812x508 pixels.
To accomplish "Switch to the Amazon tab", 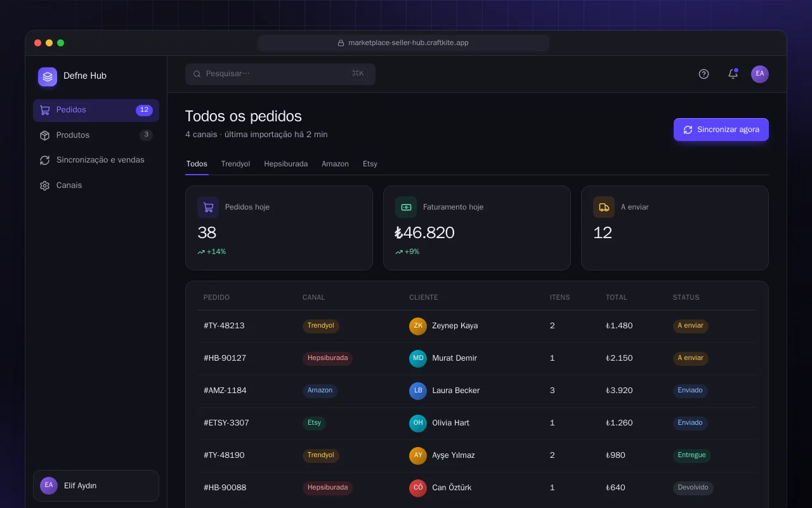I will point(335,164).
